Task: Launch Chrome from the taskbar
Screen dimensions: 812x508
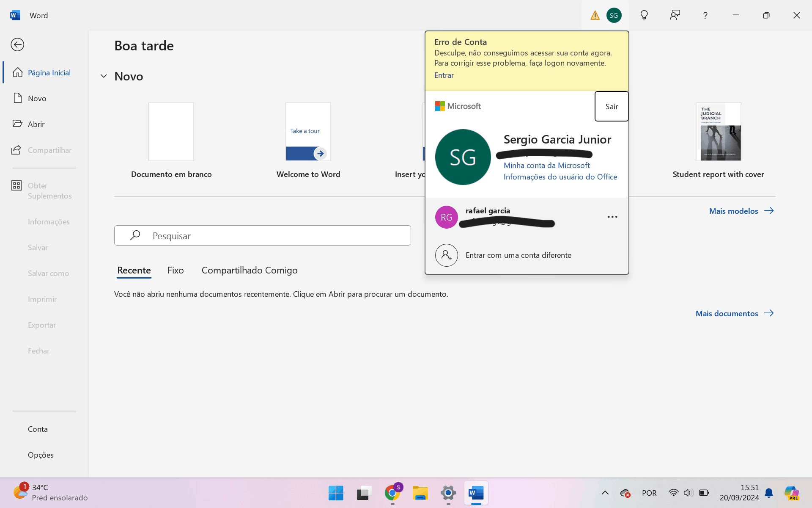Action: pos(392,493)
